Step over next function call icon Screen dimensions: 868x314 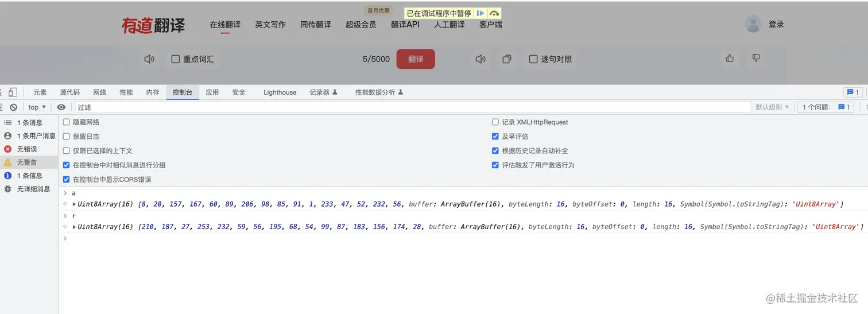(x=494, y=13)
